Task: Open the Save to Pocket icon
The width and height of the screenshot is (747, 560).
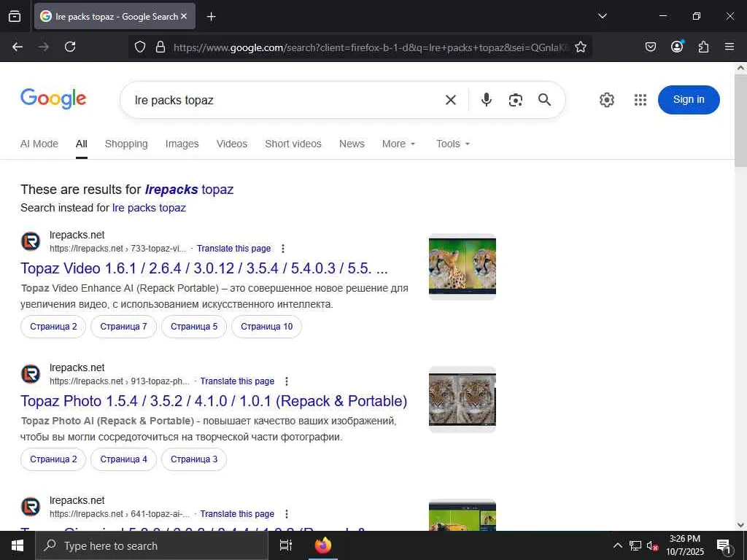Action: click(650, 47)
